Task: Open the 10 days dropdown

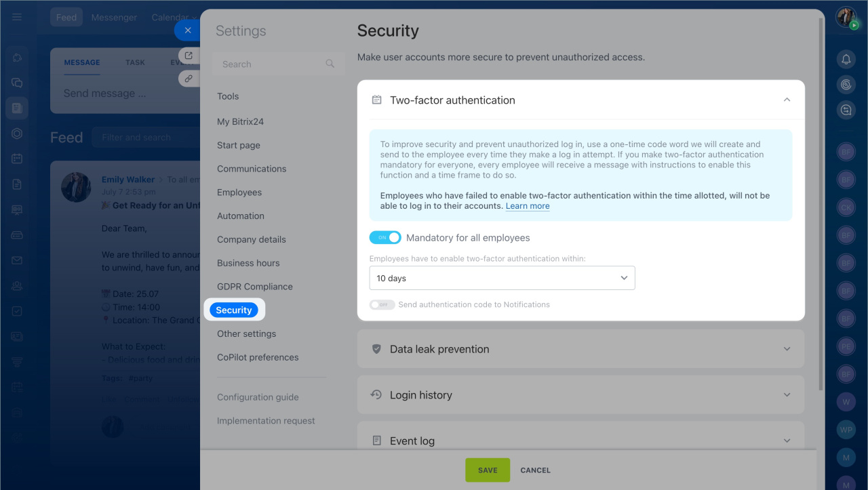Action: click(502, 278)
